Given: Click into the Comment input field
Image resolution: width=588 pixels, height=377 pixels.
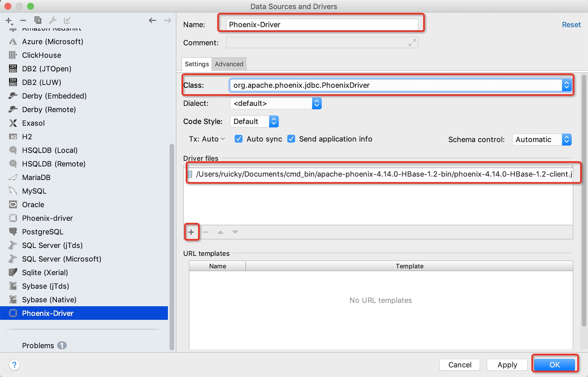Looking at the screenshot, I should tap(322, 42).
